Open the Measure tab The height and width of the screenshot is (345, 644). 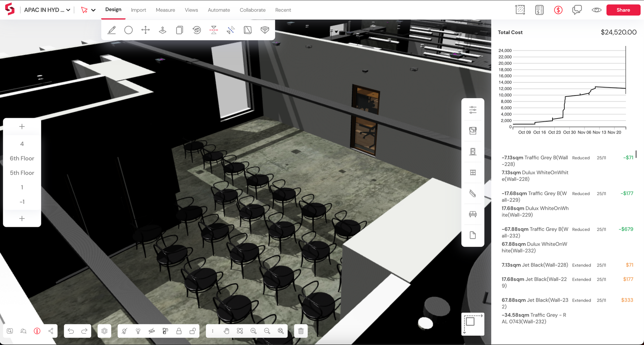coord(166,10)
